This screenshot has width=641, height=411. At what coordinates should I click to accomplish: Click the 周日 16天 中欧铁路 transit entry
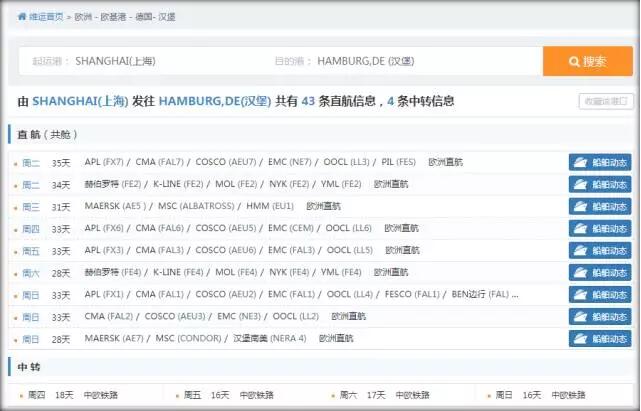(540, 395)
